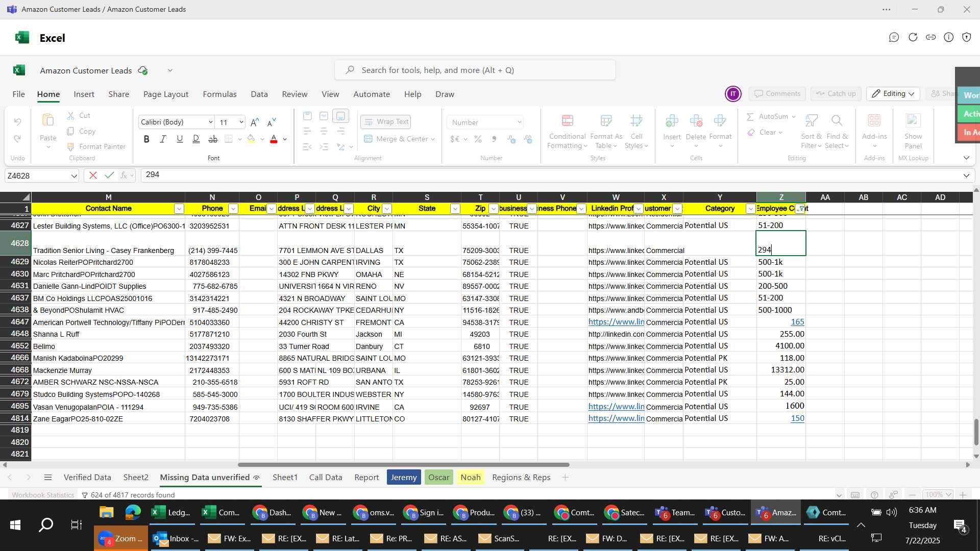The image size is (980, 551).
Task: Decrease font size with shrink icon
Action: [272, 122]
